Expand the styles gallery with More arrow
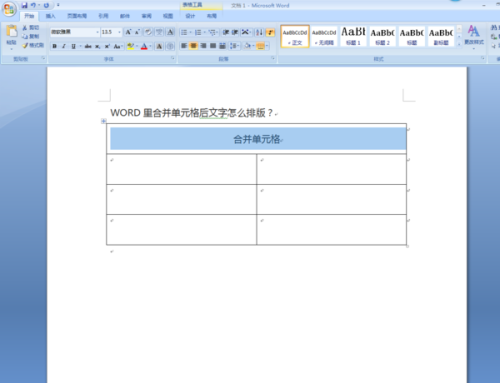This screenshot has width=500, height=383. coord(459,44)
